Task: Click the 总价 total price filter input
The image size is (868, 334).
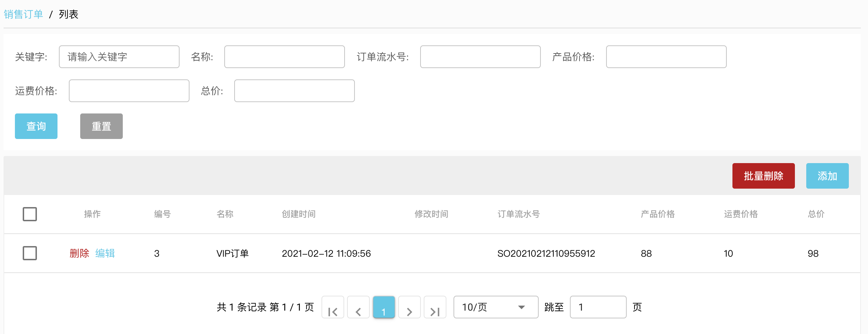Action: [294, 91]
